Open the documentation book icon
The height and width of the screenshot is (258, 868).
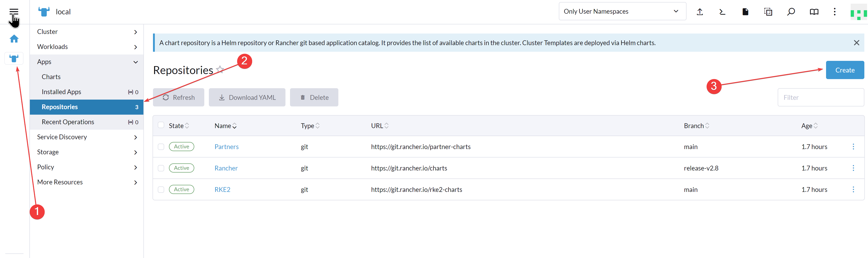(814, 12)
